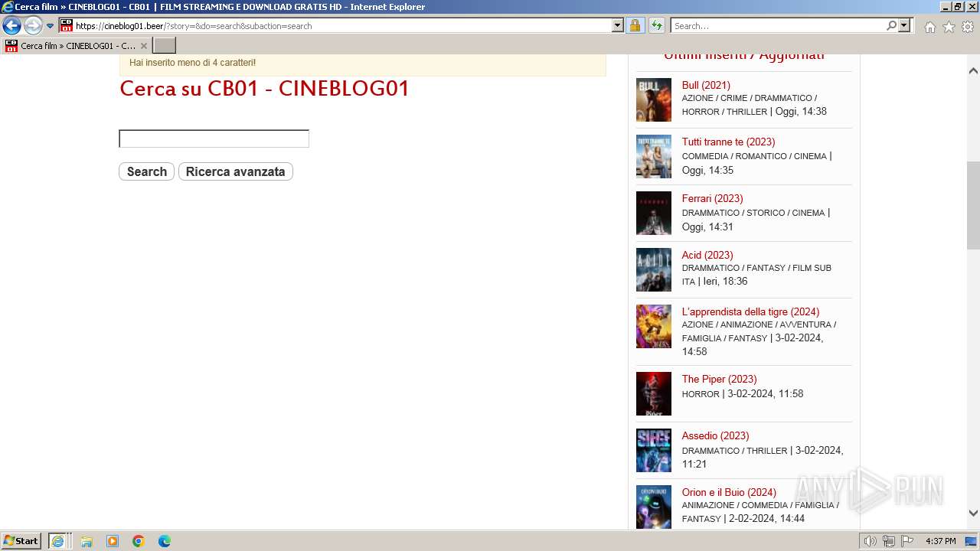Open the Tutti tranne te (2023) link

click(x=728, y=142)
